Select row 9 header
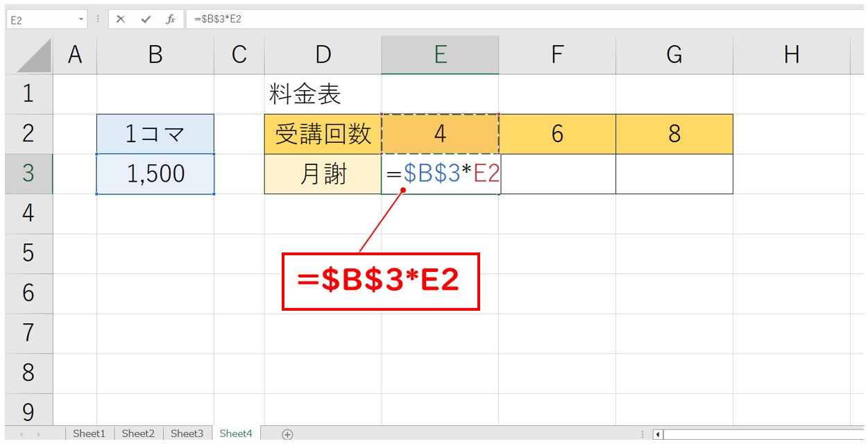The height and width of the screenshot is (446, 868). click(28, 410)
